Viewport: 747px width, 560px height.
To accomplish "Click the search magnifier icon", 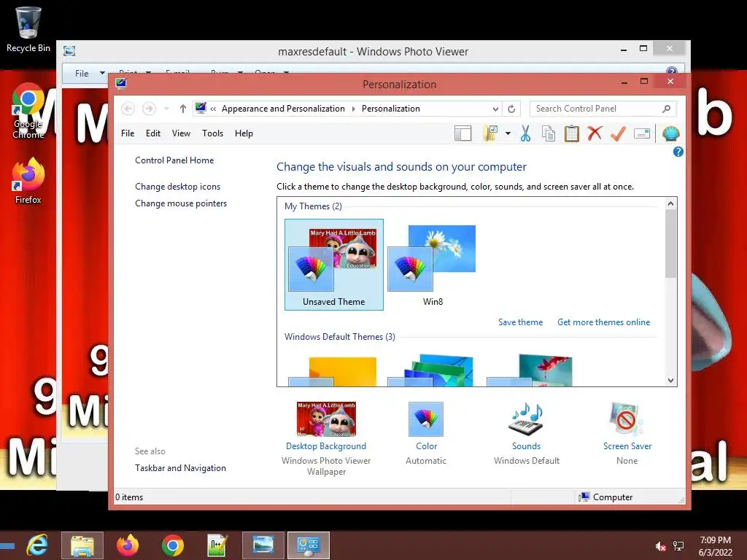I will coord(667,109).
